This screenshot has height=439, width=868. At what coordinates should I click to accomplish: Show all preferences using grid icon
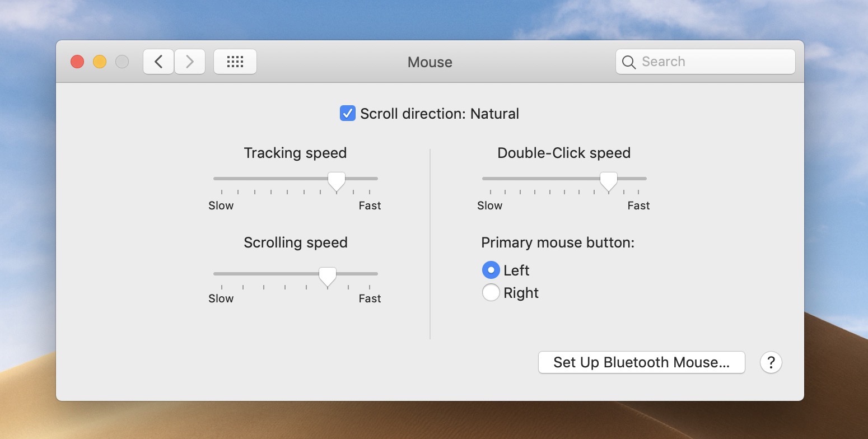[x=235, y=62]
